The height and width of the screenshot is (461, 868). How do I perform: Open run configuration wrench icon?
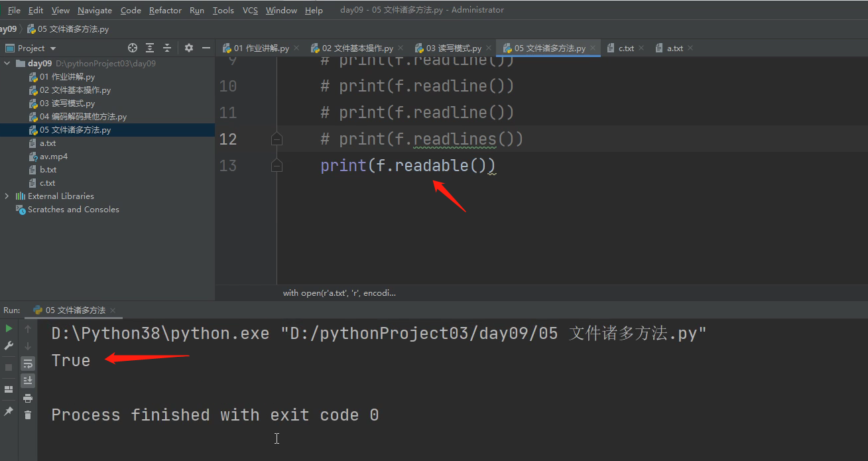pyautogui.click(x=9, y=346)
